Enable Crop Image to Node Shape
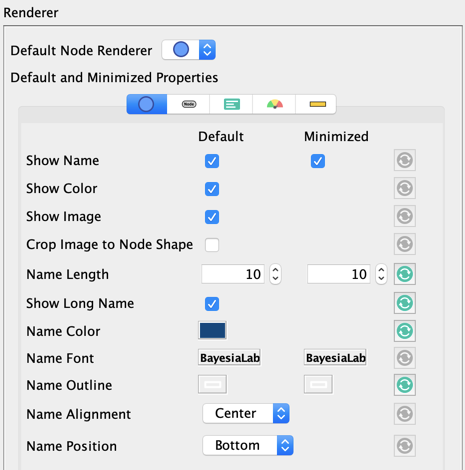The width and height of the screenshot is (465, 470). pyautogui.click(x=212, y=245)
